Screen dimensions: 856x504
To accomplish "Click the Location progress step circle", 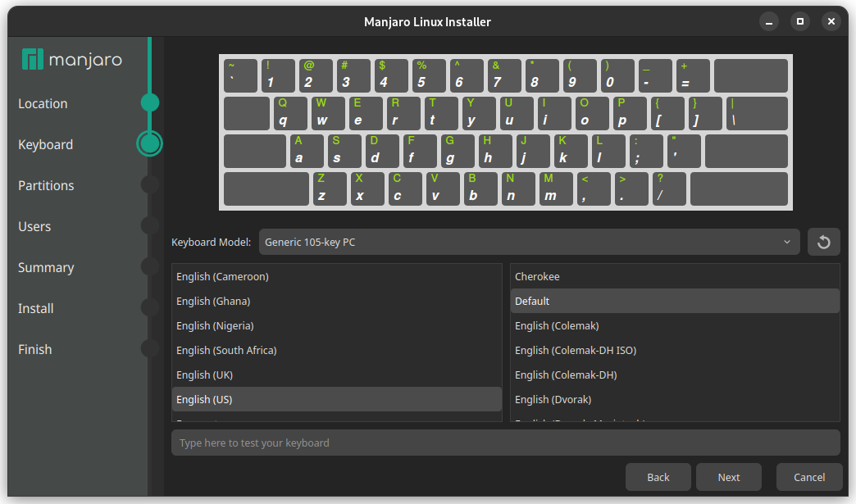I will click(x=149, y=102).
